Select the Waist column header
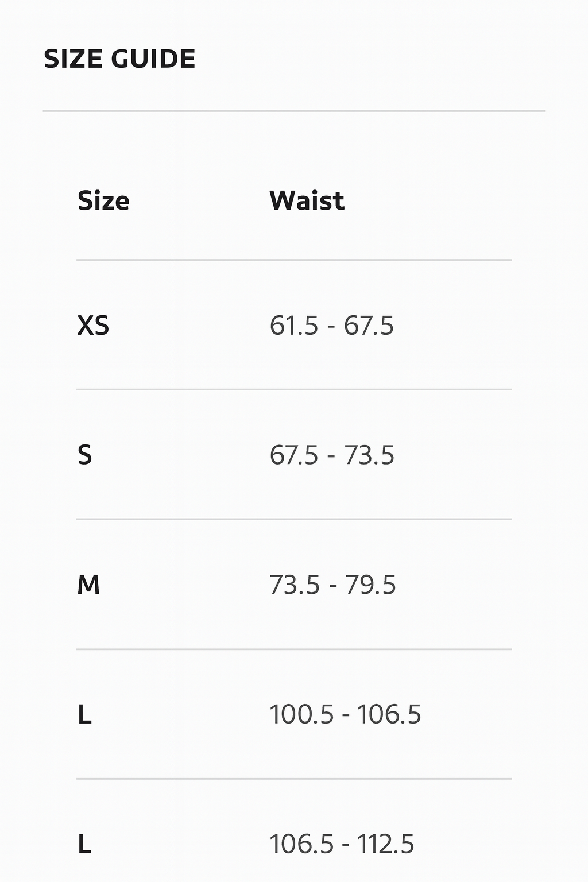 pyautogui.click(x=307, y=201)
